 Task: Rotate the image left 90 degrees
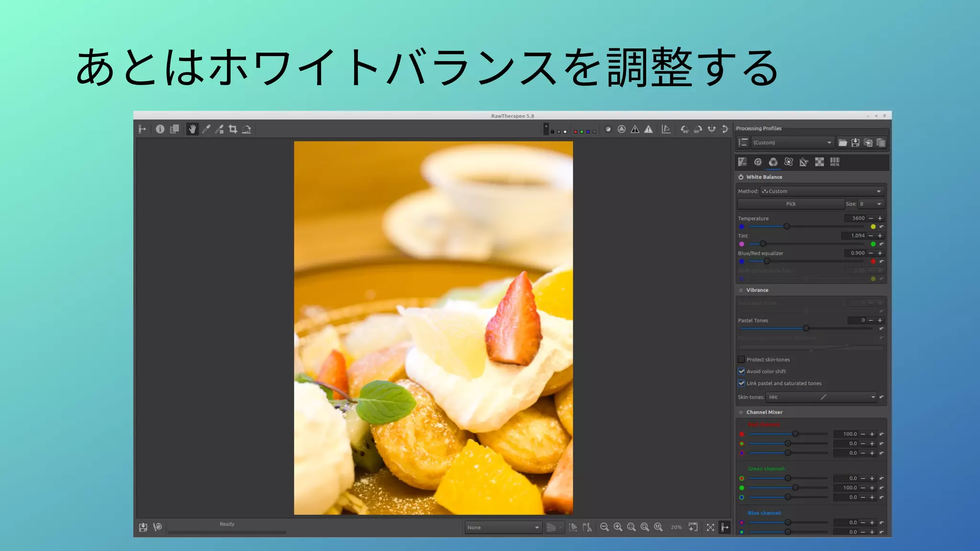click(685, 129)
